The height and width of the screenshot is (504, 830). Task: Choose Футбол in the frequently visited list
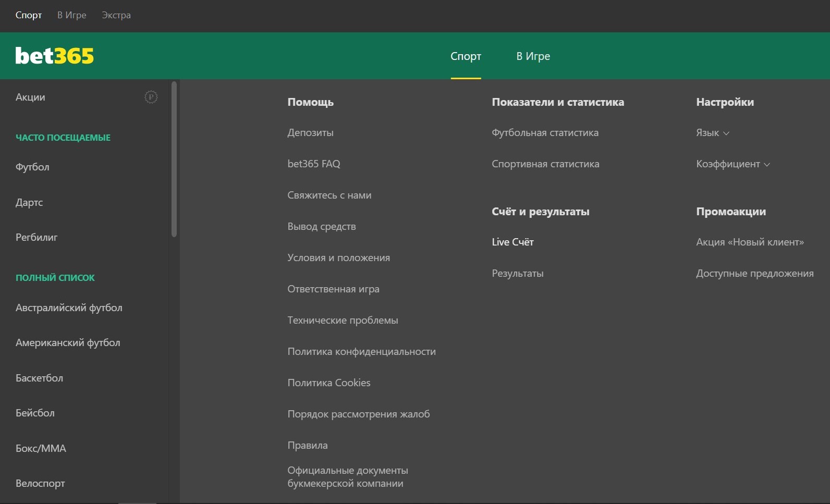click(32, 167)
